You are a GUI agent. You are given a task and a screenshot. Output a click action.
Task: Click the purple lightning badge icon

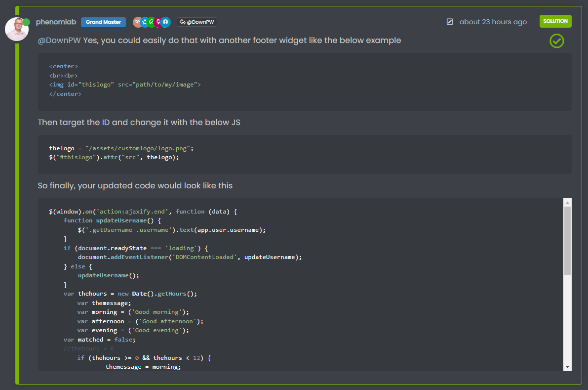coord(158,22)
